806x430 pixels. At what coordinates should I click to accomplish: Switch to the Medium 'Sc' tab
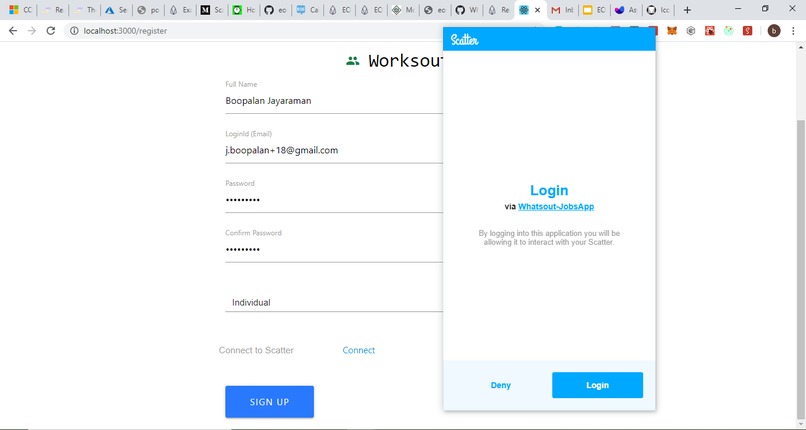tap(212, 10)
